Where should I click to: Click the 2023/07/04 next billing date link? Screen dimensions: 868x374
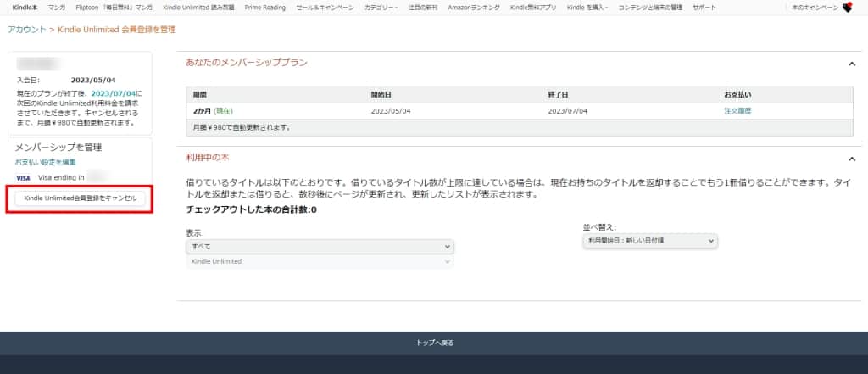(x=114, y=93)
